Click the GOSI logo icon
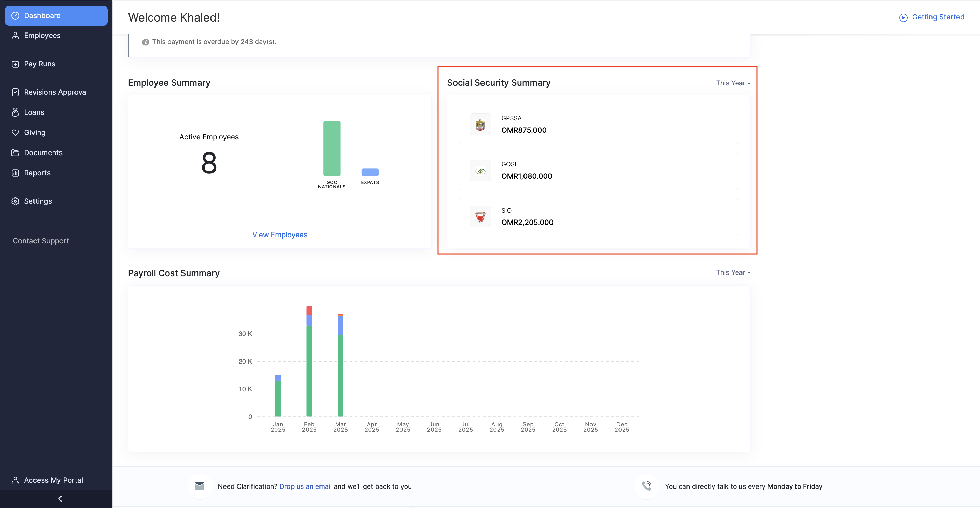The width and height of the screenshot is (980, 508). tap(480, 171)
